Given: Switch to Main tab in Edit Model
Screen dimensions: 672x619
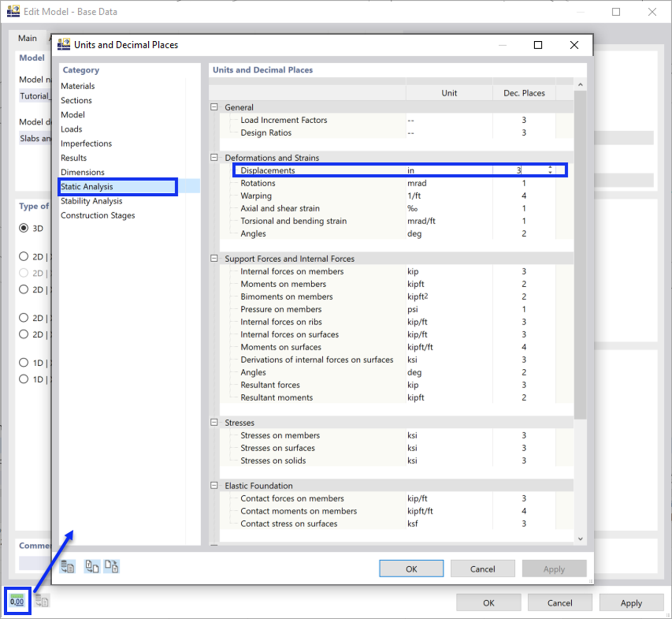Looking at the screenshot, I should [x=28, y=38].
